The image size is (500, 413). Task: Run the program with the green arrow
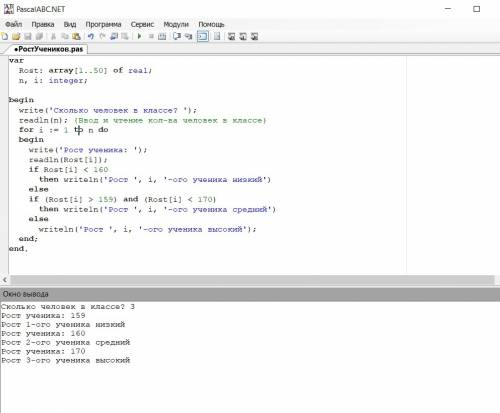click(139, 36)
